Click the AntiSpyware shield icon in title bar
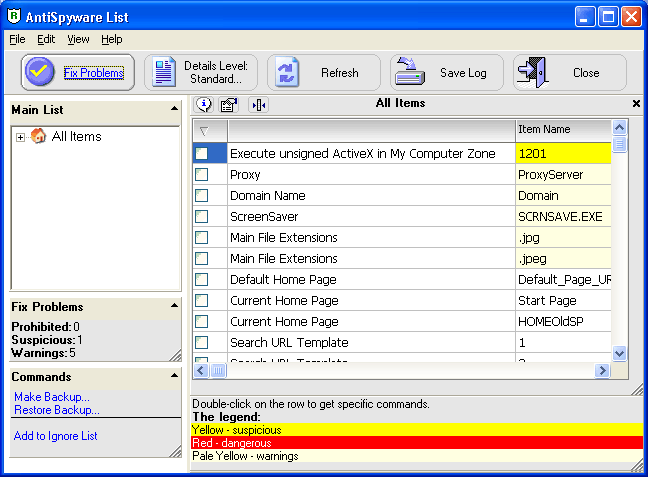 (14, 16)
